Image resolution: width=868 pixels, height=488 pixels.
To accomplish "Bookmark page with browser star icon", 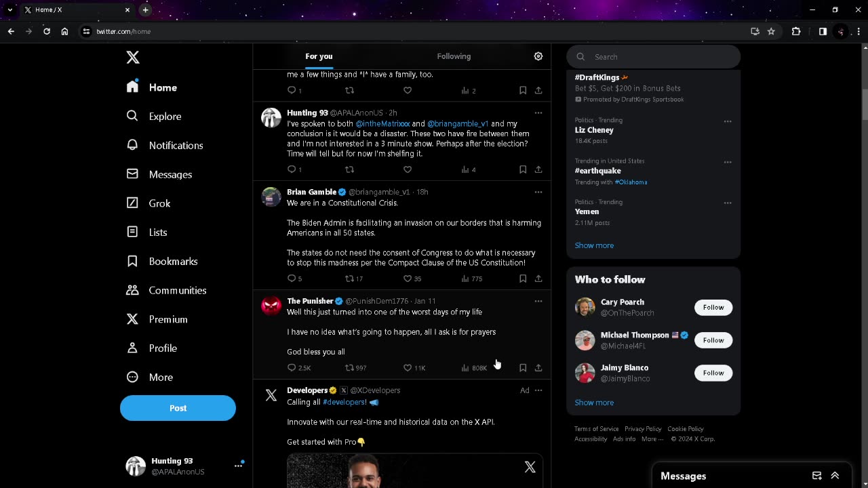I will coord(771,31).
